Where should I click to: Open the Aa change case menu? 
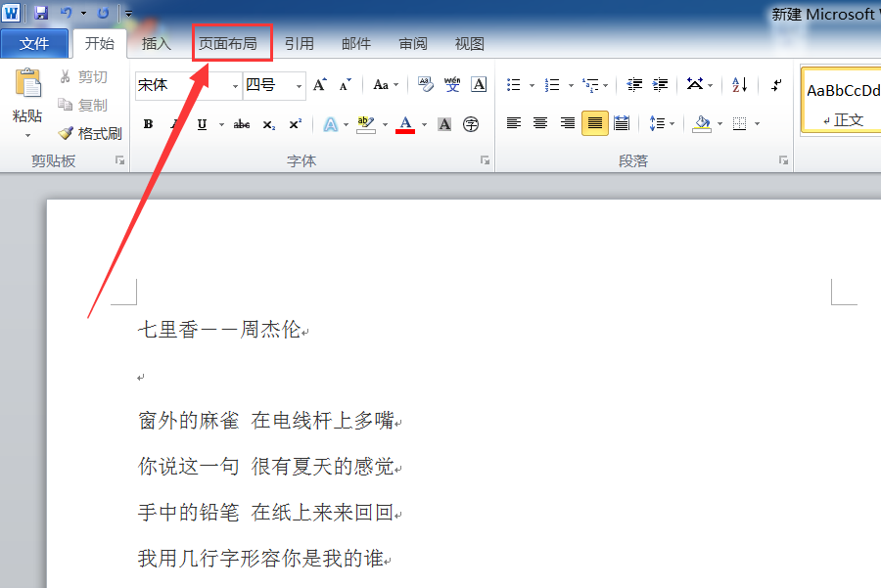(386, 85)
